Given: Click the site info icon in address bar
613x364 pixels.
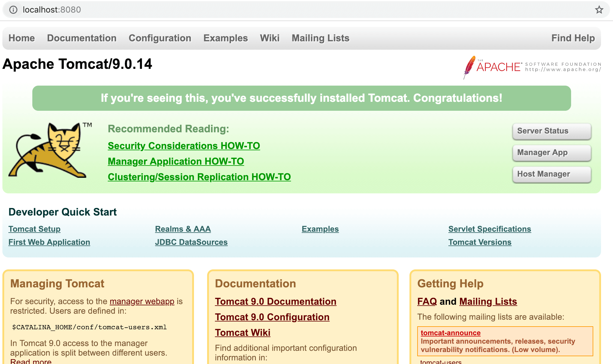Looking at the screenshot, I should 13,10.
